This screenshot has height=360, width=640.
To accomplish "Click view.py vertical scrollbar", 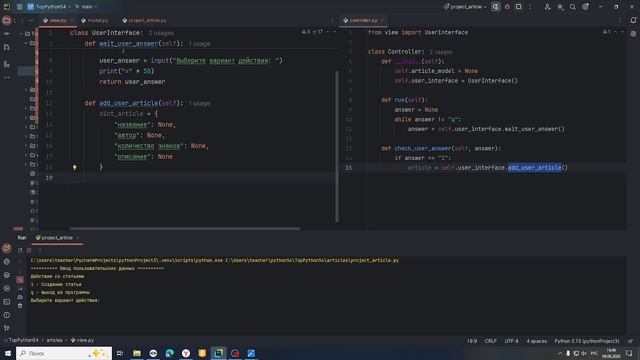I will click(x=337, y=147).
